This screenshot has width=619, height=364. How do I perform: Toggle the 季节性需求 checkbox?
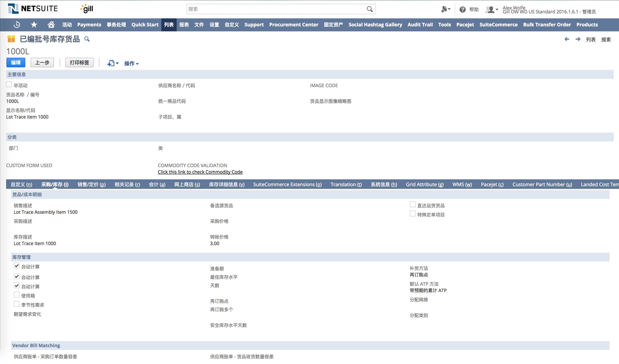tap(16, 304)
